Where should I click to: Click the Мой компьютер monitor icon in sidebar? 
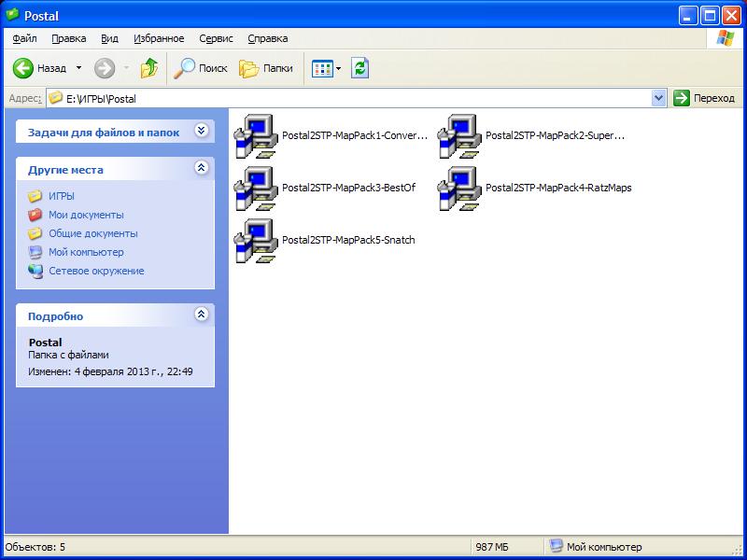(35, 252)
